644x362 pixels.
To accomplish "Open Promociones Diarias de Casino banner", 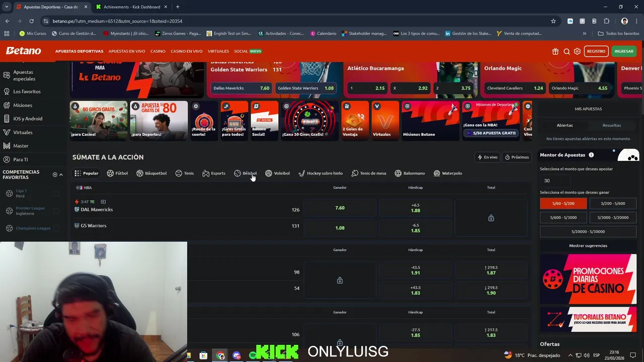I will pyautogui.click(x=588, y=279).
